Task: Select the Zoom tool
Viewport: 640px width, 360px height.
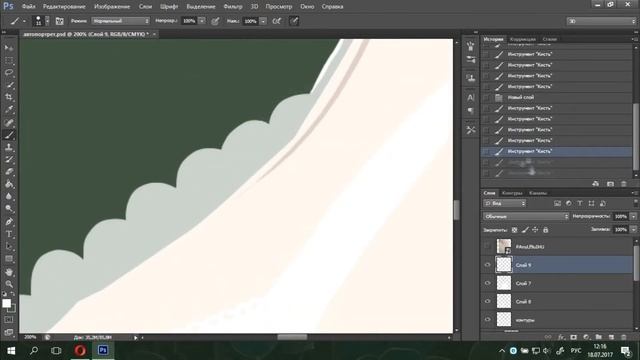Action: [9, 284]
